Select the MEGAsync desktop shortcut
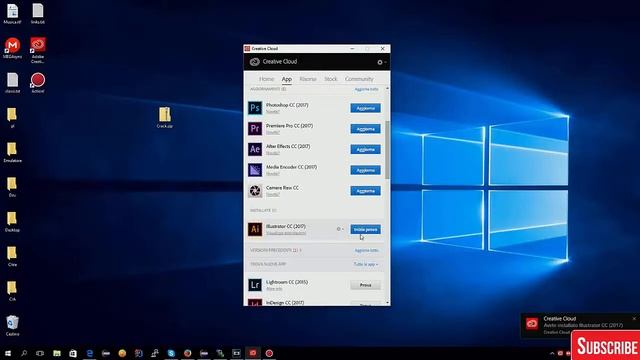The image size is (640, 360). point(12,47)
